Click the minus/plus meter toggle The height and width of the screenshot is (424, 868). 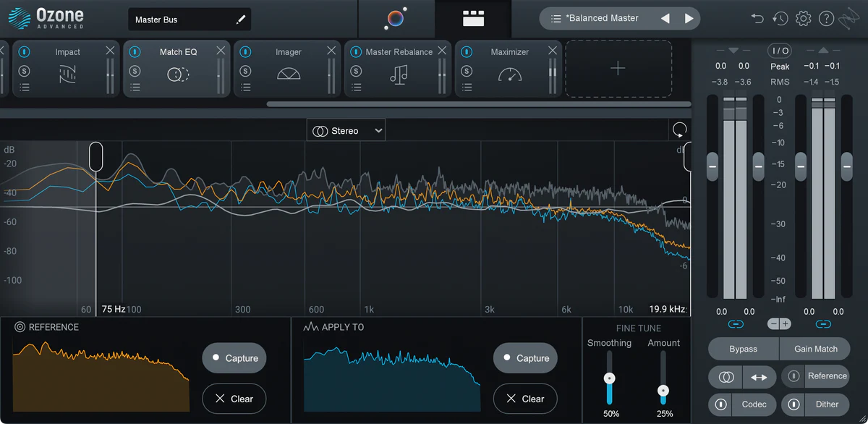[x=780, y=324]
